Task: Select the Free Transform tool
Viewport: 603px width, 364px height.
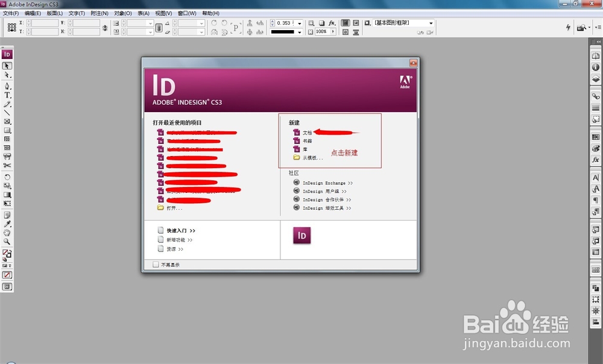Action: coord(7,203)
